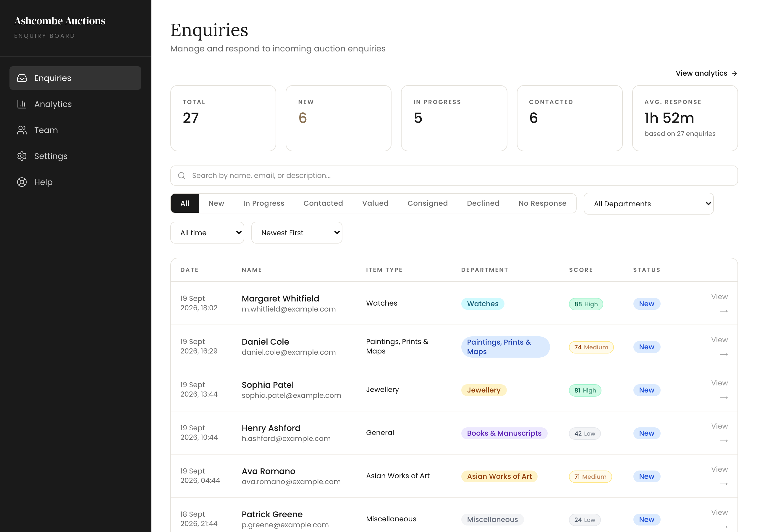Open the View analytics link
The image size is (757, 532).
[706, 74]
